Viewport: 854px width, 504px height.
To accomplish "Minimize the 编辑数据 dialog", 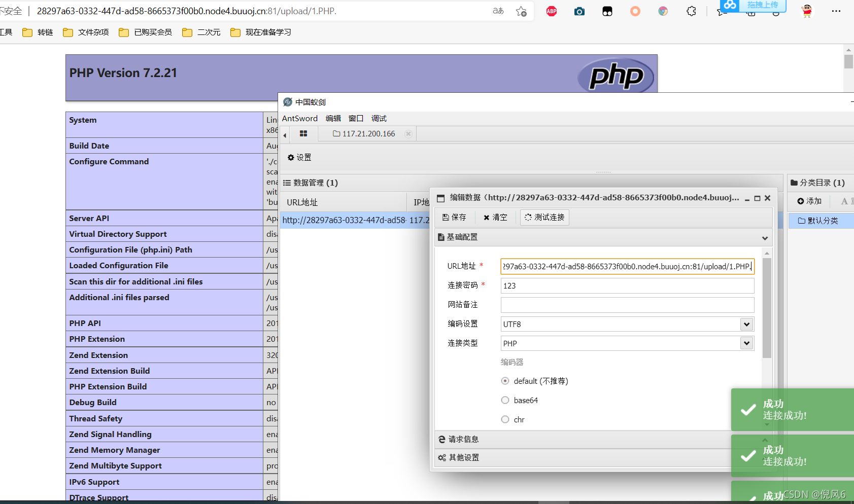I will click(747, 198).
